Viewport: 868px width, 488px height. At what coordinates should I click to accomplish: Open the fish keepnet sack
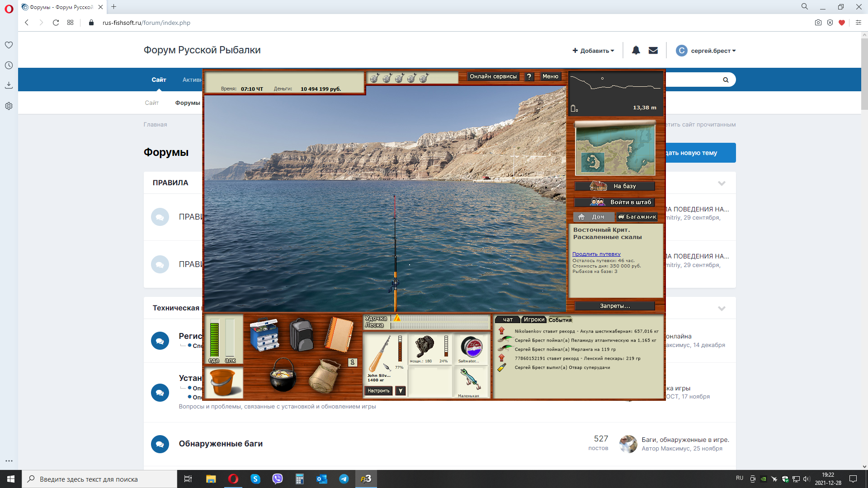325,376
